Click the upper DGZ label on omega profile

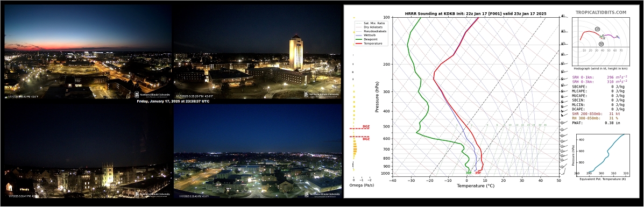tap(366, 126)
